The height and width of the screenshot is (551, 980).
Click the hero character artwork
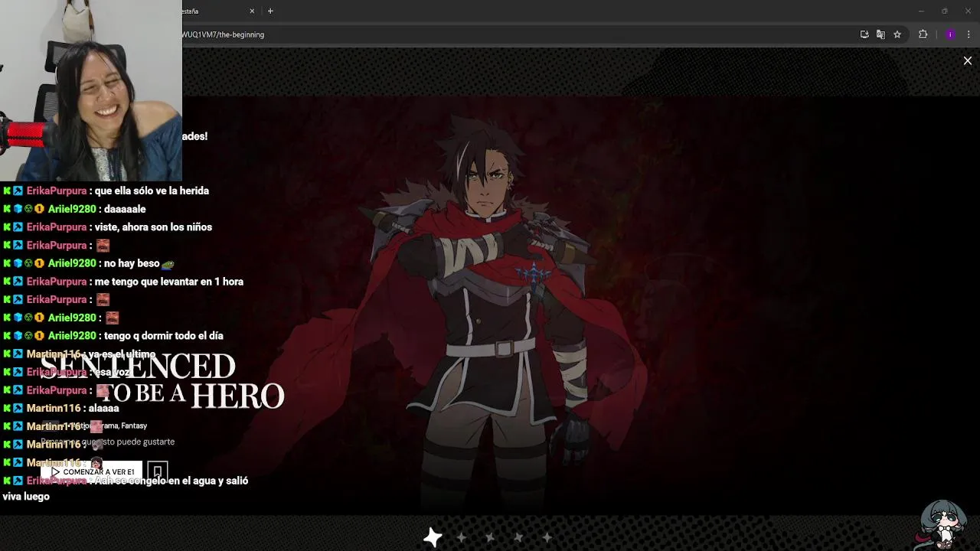[490, 306]
